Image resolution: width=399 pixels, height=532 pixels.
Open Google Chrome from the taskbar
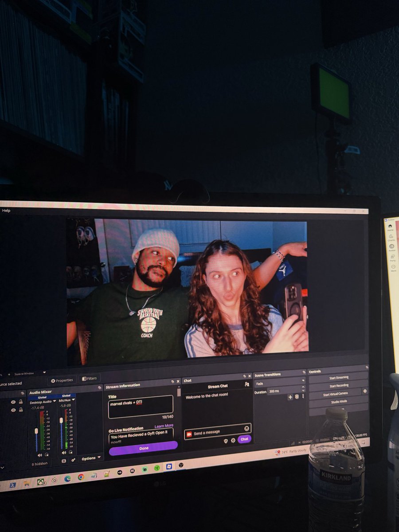click(x=81, y=477)
